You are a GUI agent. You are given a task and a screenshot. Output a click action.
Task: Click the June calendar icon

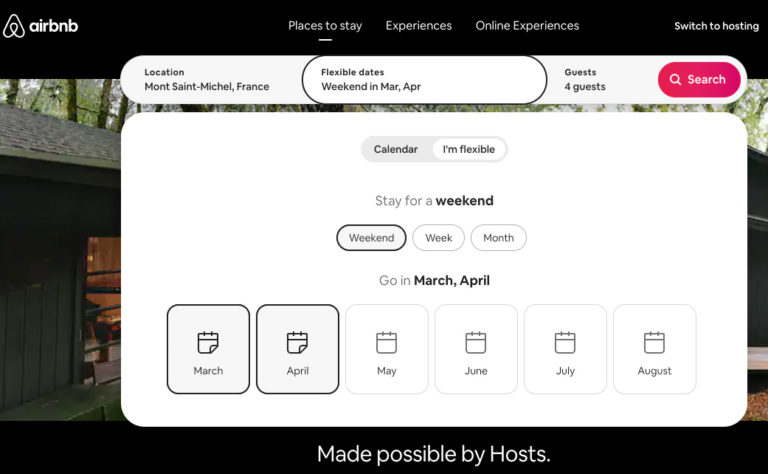click(476, 342)
